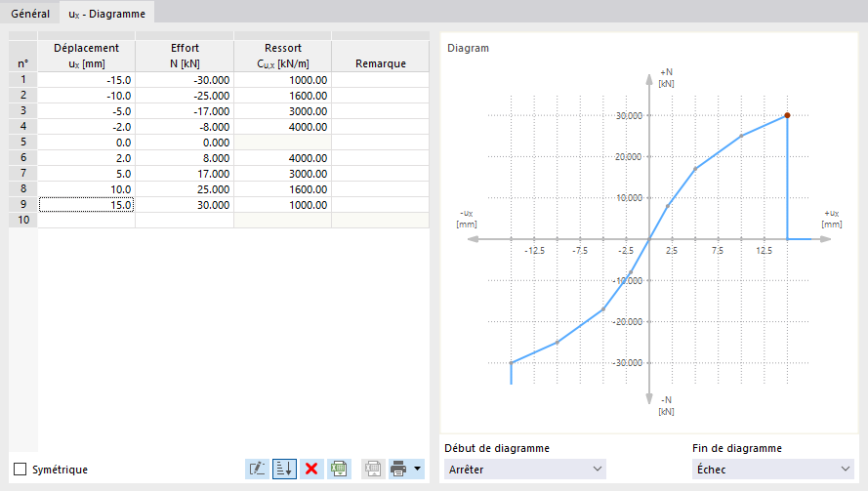868x491 pixels.
Task: Click the empty displacement cell in row 10
Action: (86, 220)
